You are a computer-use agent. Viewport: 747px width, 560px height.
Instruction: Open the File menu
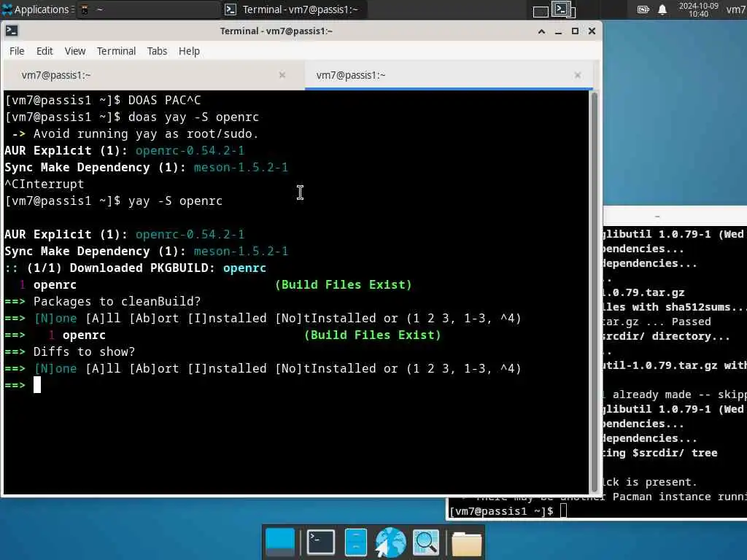[x=17, y=51]
